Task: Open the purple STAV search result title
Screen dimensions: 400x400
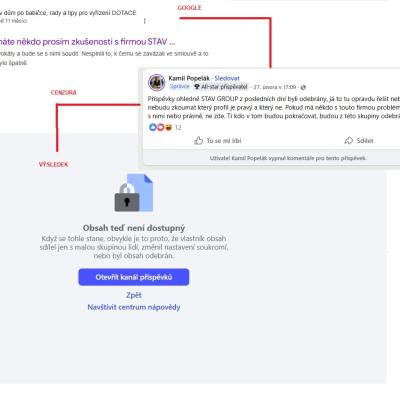Action: coord(88,42)
